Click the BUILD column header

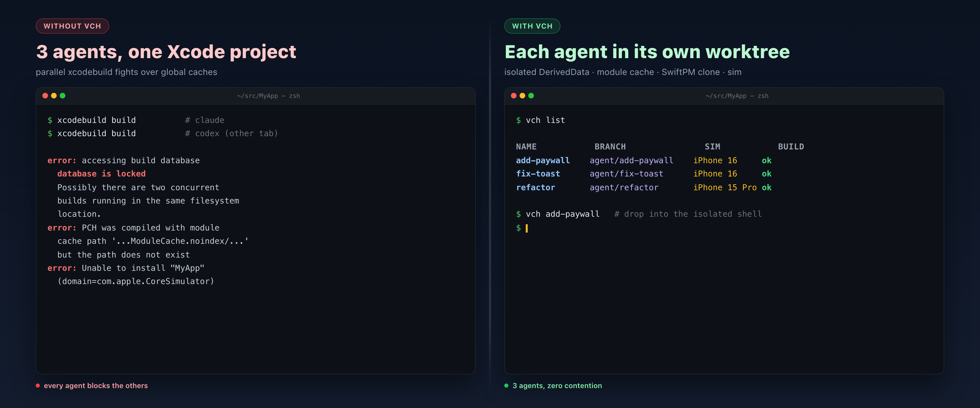click(791, 147)
